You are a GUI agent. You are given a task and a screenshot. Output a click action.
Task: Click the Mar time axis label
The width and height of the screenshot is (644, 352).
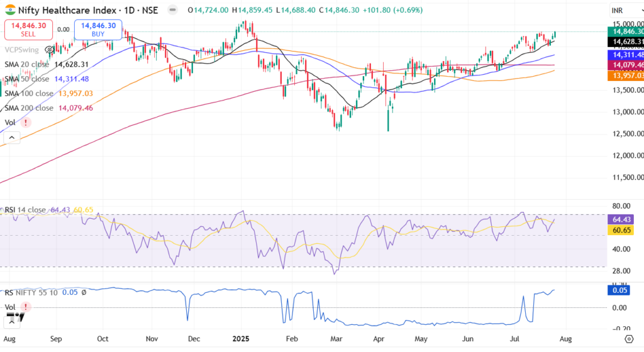336,339
